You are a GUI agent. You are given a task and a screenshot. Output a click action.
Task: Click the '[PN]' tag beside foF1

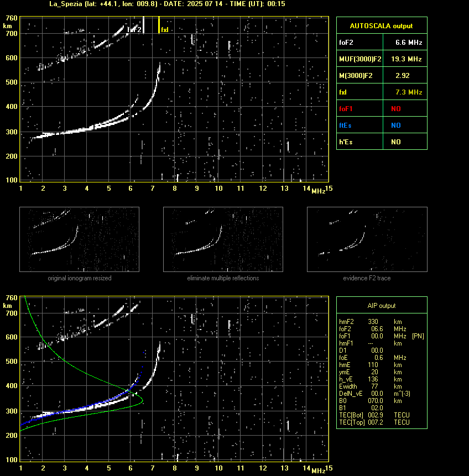point(418,336)
